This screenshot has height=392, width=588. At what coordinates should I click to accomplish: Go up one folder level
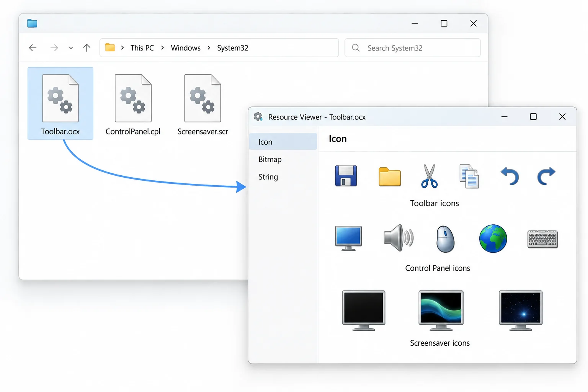(x=87, y=48)
